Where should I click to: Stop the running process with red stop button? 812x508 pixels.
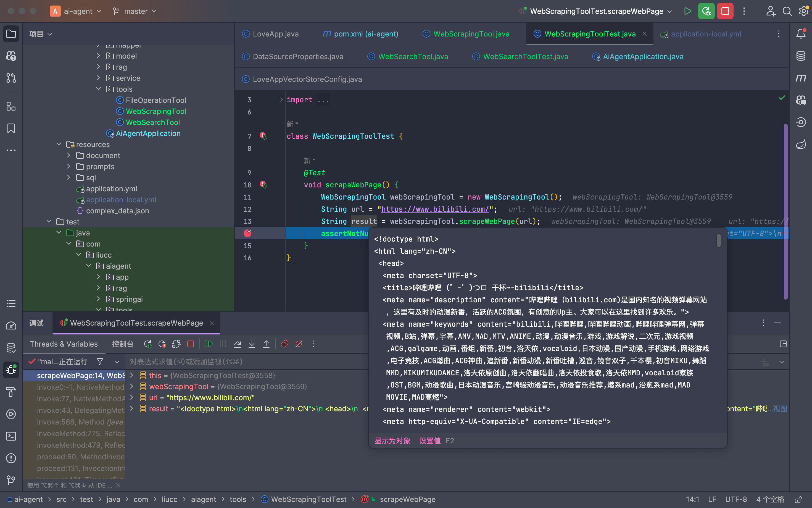725,11
